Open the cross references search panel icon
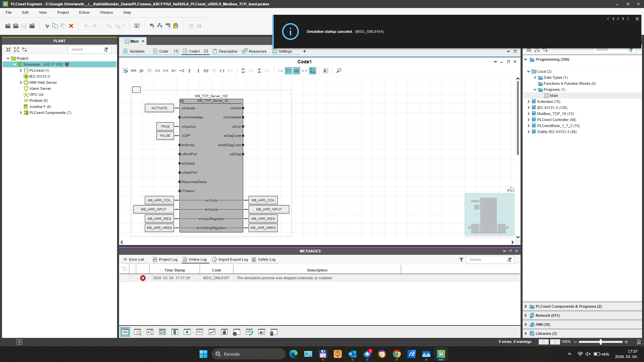The image size is (644, 362). click(x=138, y=332)
